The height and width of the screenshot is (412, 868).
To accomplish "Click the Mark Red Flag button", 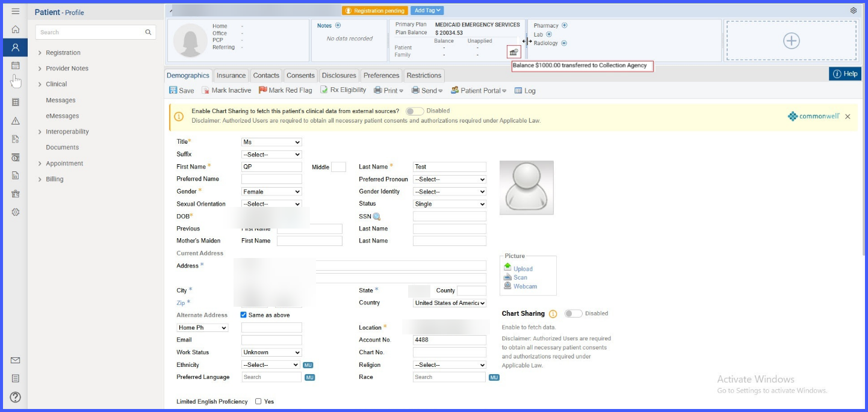I will (x=285, y=90).
